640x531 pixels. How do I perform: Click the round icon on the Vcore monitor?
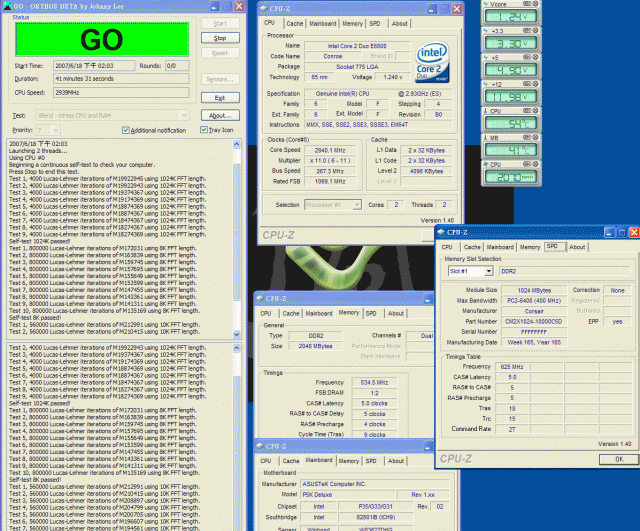pos(535,4)
